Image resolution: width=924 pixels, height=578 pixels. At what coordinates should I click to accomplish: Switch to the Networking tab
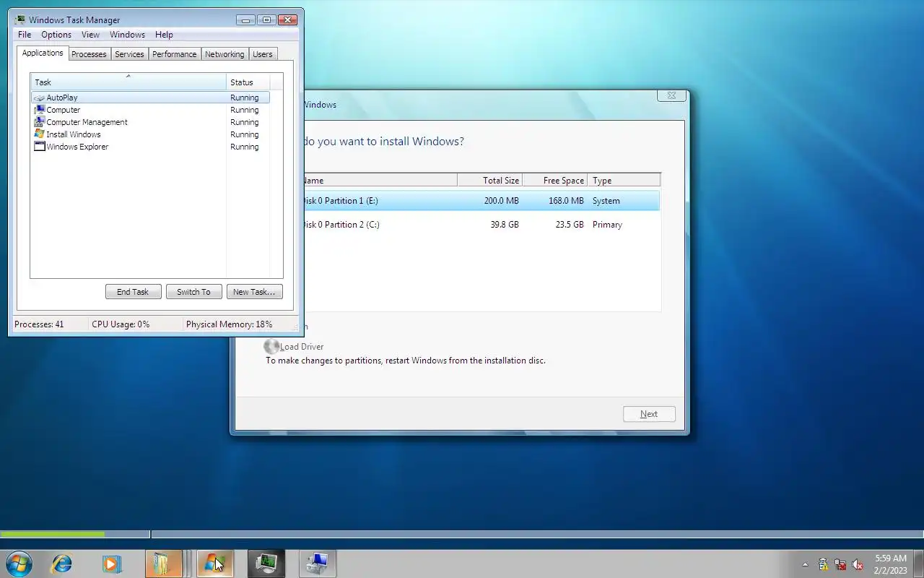pyautogui.click(x=225, y=54)
